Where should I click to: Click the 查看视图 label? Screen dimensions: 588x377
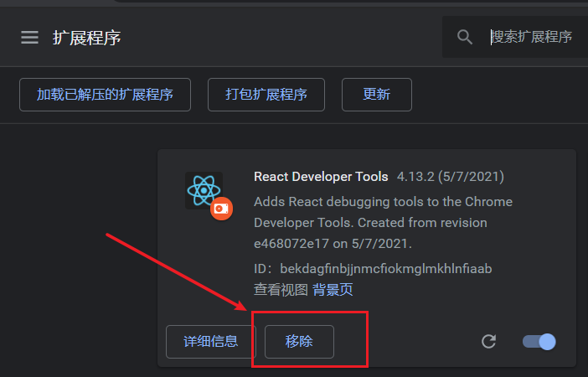281,290
